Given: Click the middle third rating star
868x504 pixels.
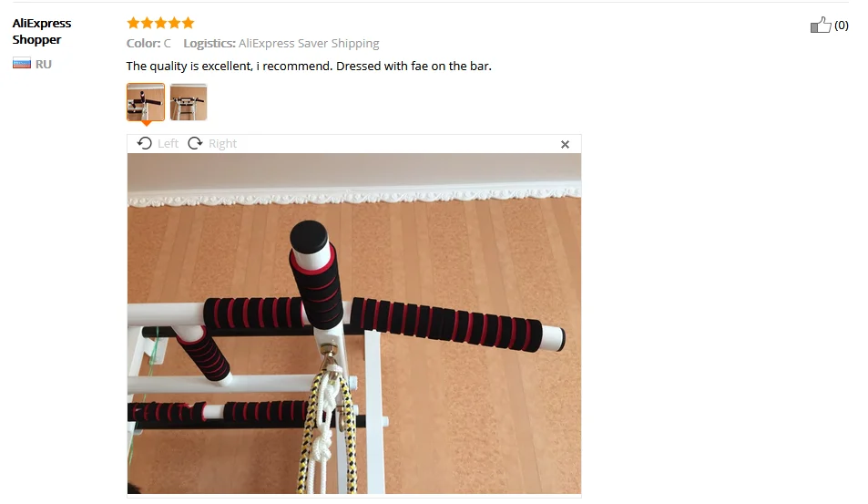Looking at the screenshot, I should (160, 23).
